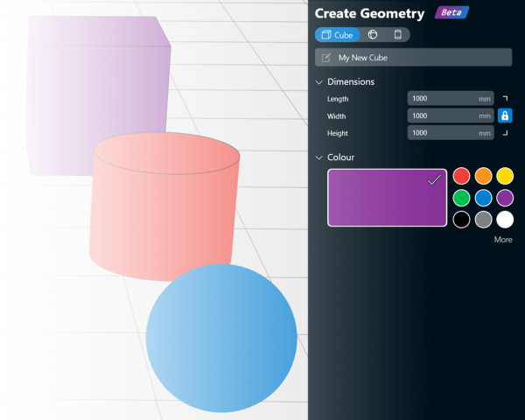
Task: Toggle the dimension lock icon
Action: click(505, 115)
